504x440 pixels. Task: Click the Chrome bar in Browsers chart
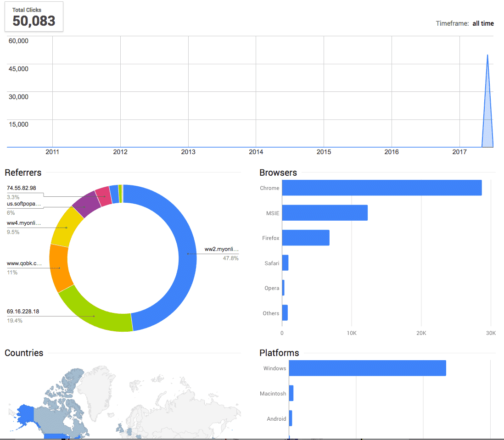coord(382,188)
